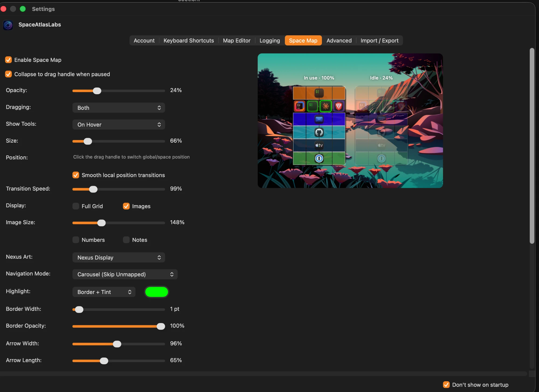Enable the Full Grid display checkbox

(76, 206)
